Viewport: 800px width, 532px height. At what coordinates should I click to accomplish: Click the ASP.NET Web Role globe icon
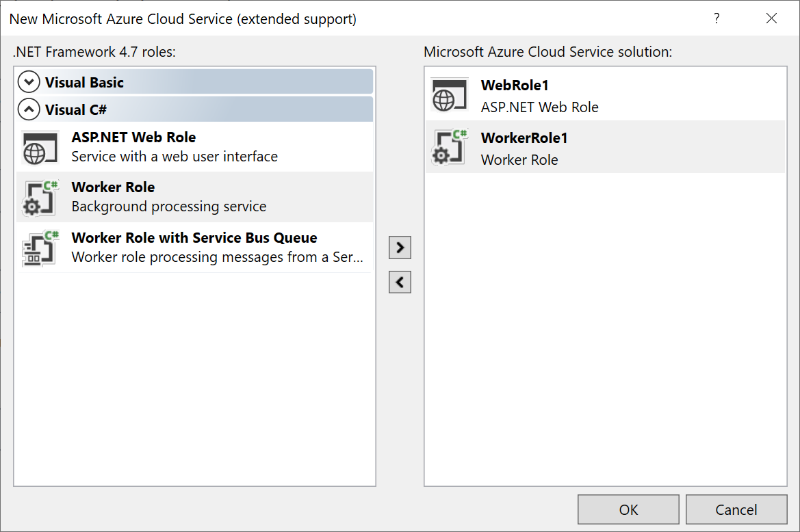pyautogui.click(x=36, y=148)
